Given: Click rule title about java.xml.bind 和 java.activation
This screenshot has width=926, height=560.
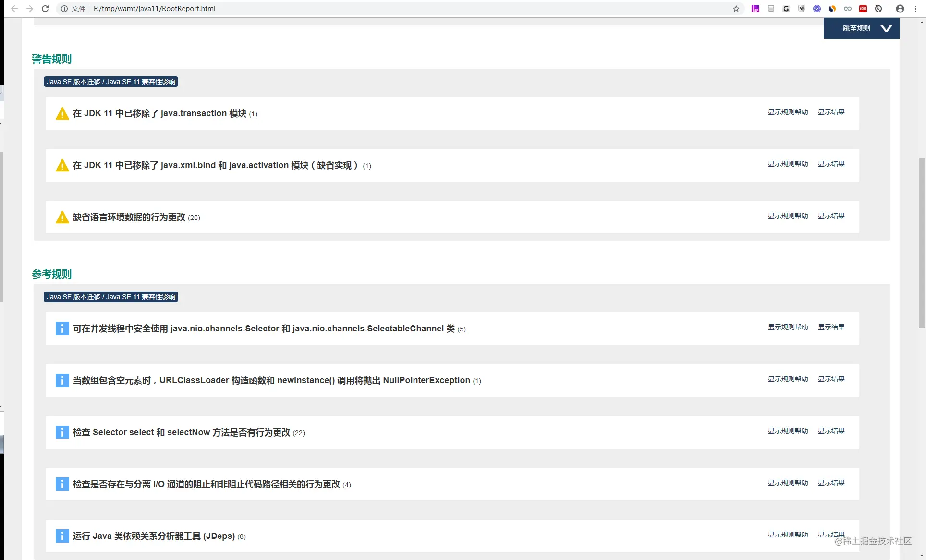Looking at the screenshot, I should (x=216, y=165).
